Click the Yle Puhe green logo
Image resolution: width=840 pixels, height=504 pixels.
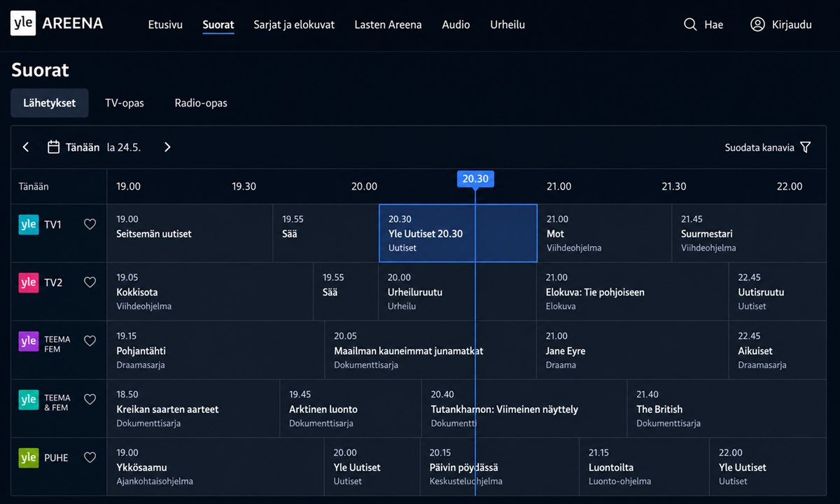click(x=29, y=458)
